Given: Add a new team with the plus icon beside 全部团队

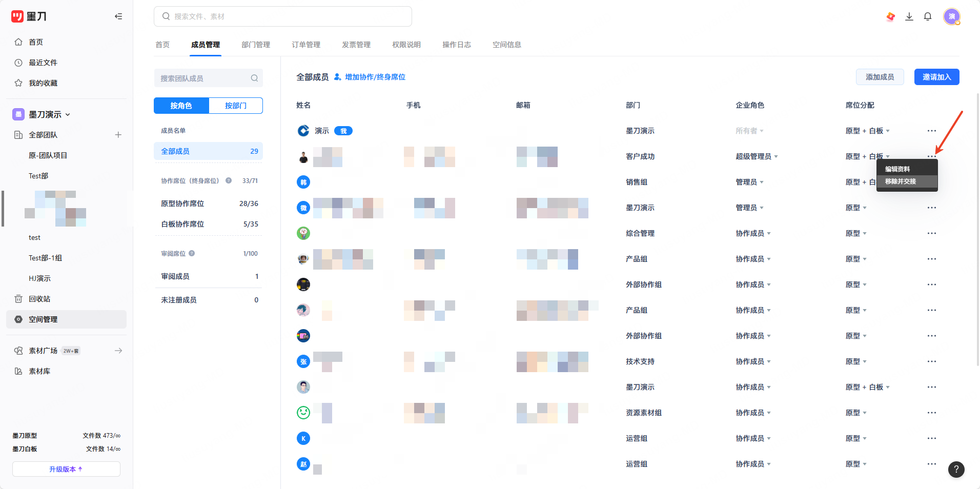Looking at the screenshot, I should [118, 135].
